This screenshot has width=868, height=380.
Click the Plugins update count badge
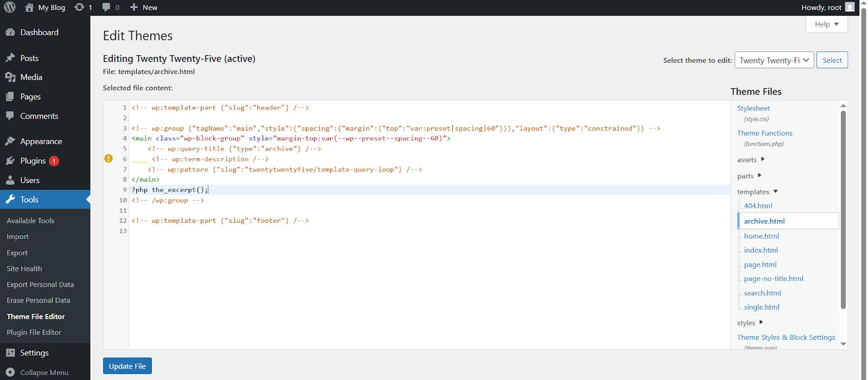click(x=54, y=161)
